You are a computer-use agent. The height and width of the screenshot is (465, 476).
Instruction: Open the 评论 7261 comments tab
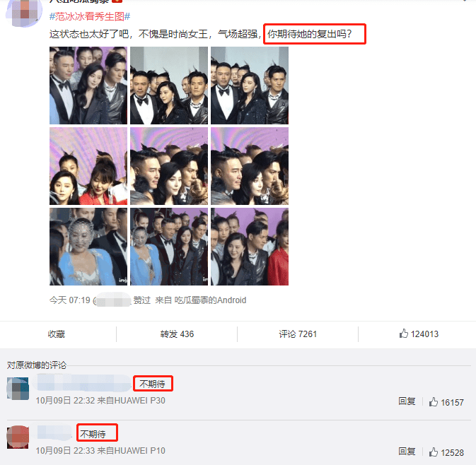point(298,334)
